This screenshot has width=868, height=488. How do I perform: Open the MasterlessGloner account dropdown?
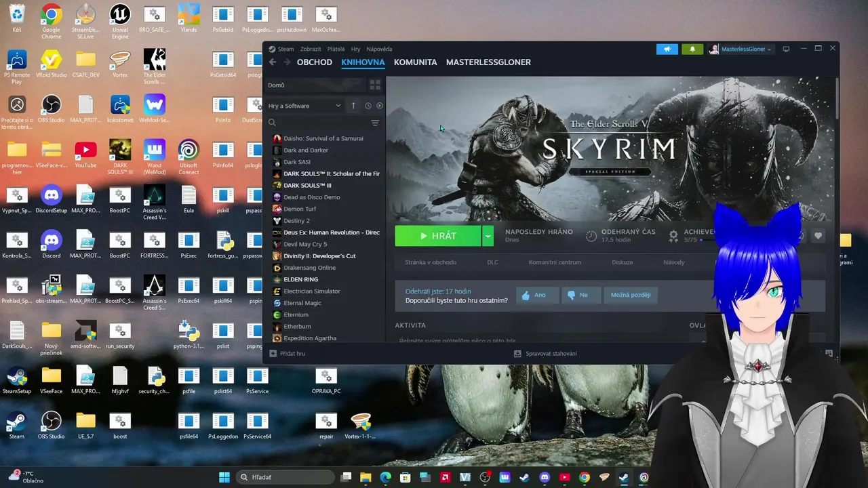pyautogui.click(x=741, y=49)
